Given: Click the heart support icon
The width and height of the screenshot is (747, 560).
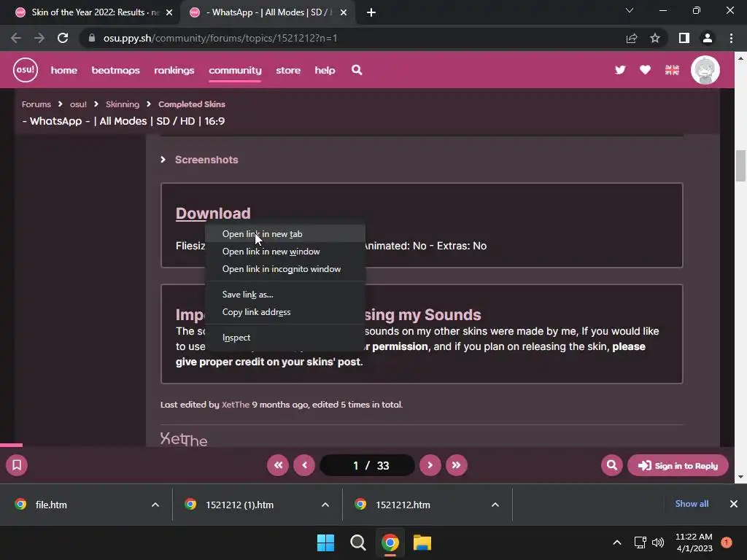Looking at the screenshot, I should (x=645, y=70).
